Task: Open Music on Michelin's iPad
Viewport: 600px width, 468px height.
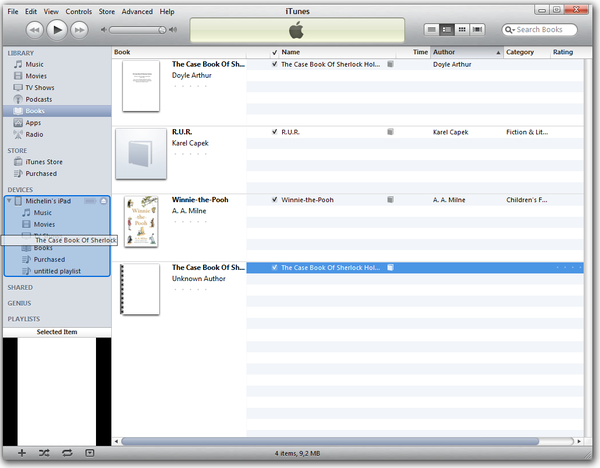Action: (42, 213)
